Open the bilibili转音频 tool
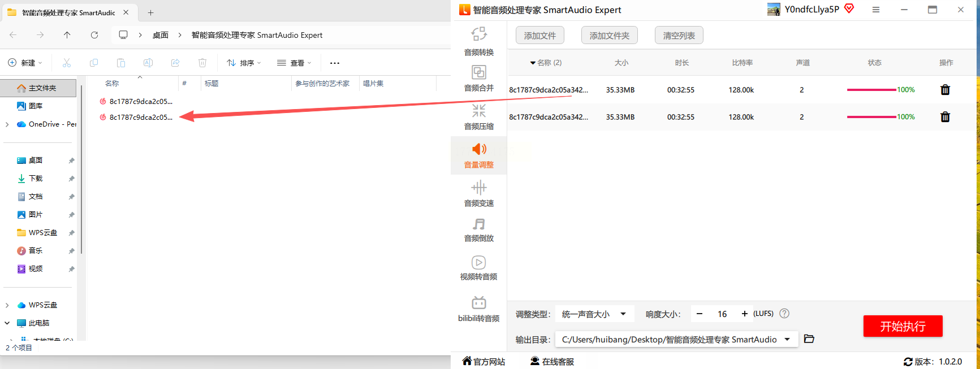This screenshot has width=980, height=369. (x=479, y=309)
